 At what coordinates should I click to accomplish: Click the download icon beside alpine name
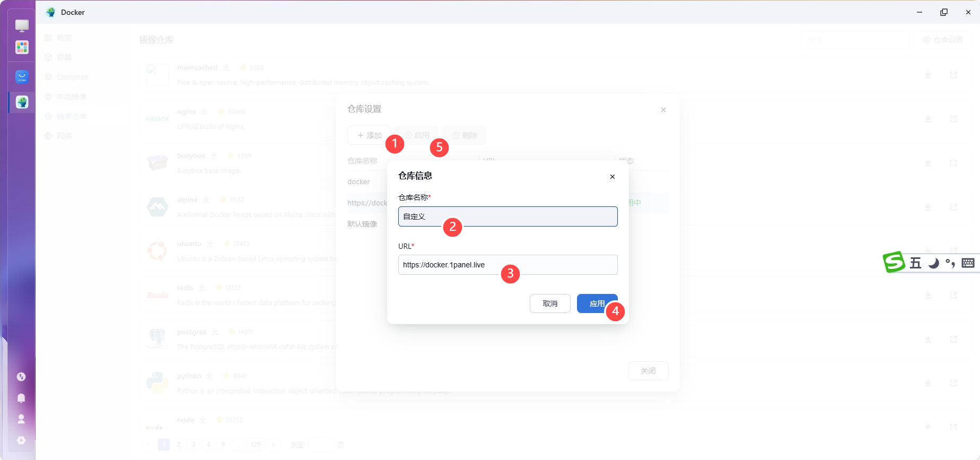206,199
